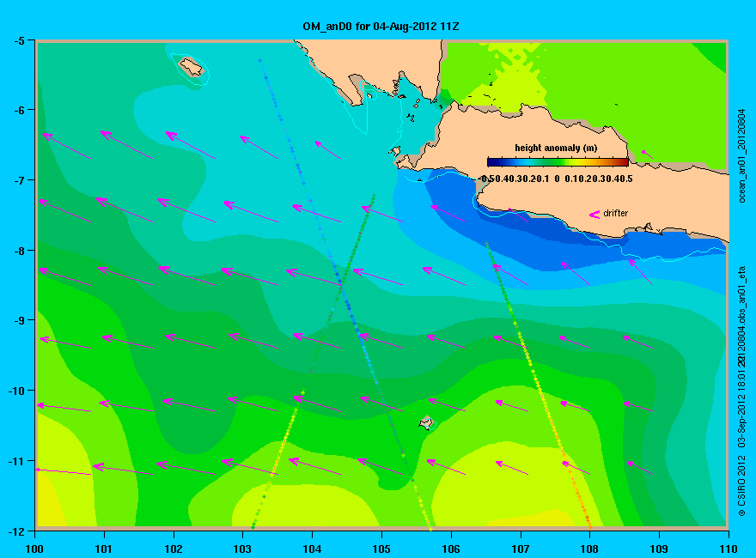Click the y-axis label -5
Screen dimensions: 756x558
coord(19,41)
